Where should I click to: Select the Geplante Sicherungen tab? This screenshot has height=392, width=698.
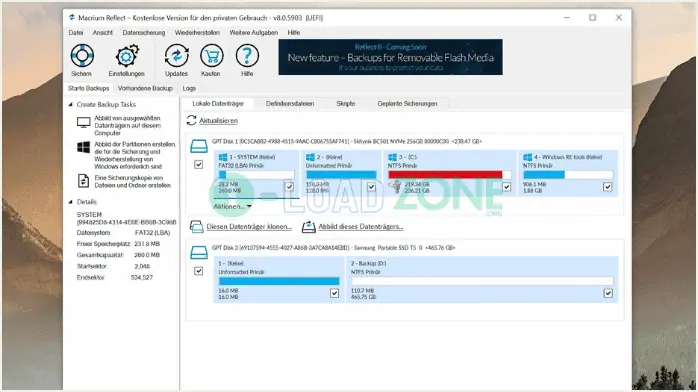(x=407, y=103)
